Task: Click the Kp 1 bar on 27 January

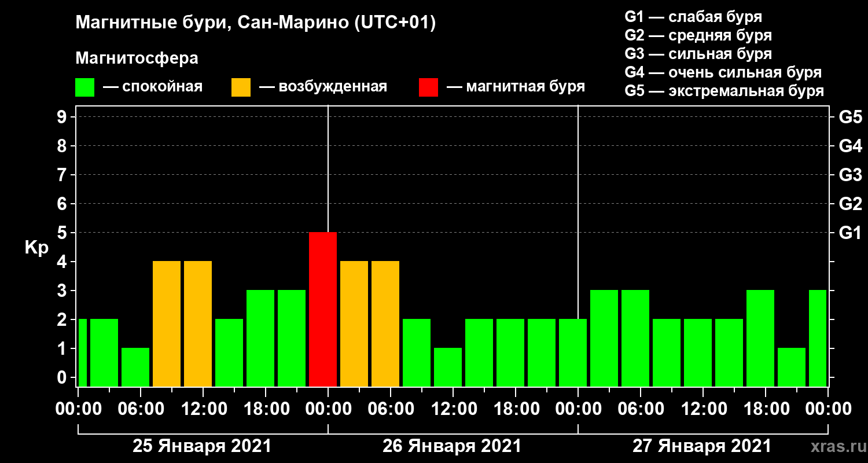Action: point(792,367)
